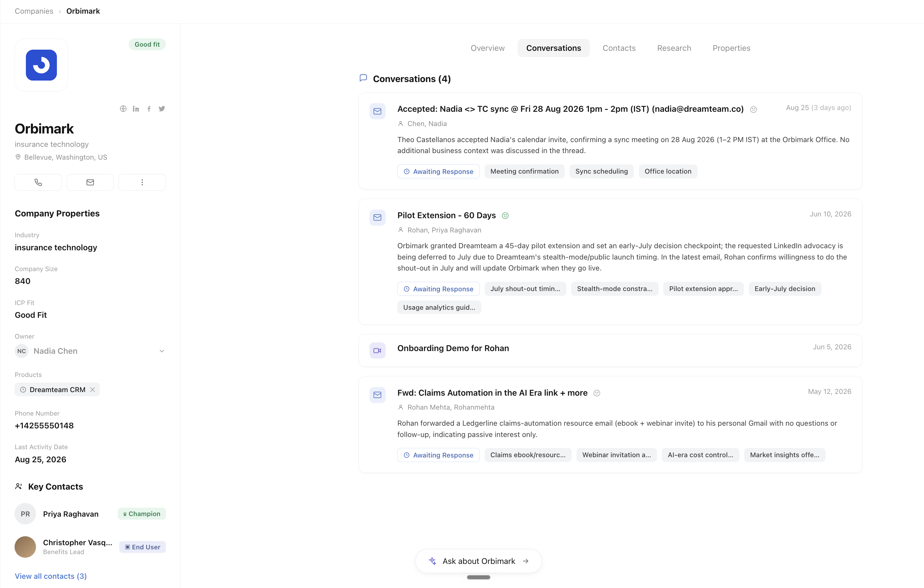The image size is (924, 588).
Task: Go to the Research tab
Action: 674,48
